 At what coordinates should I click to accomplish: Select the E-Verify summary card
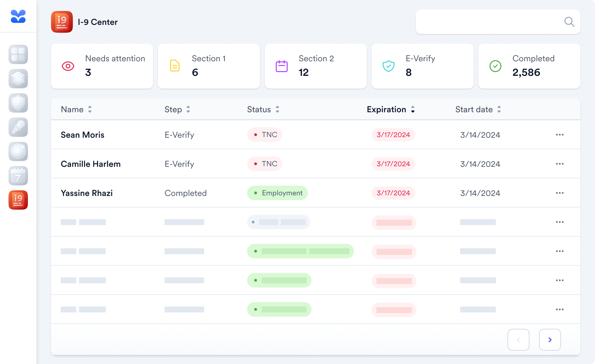click(x=423, y=66)
